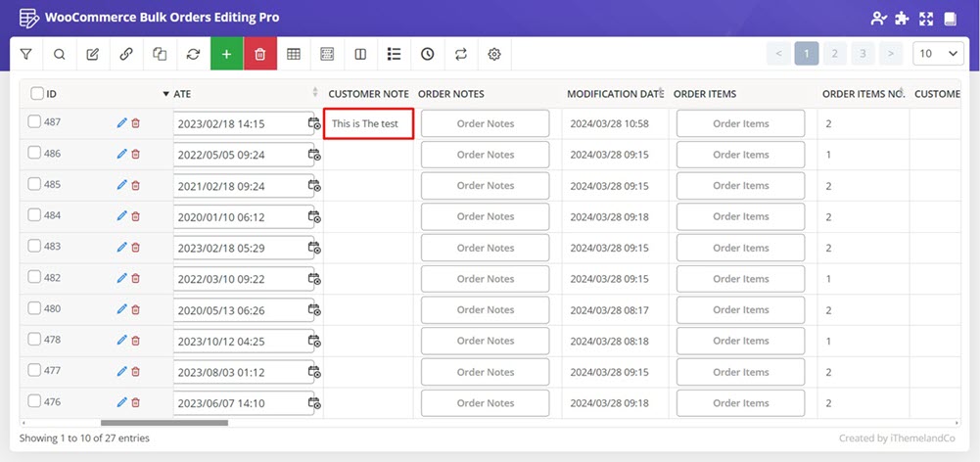Check the box for order 484
Image resolution: width=980 pixels, height=462 pixels.
pos(33,215)
